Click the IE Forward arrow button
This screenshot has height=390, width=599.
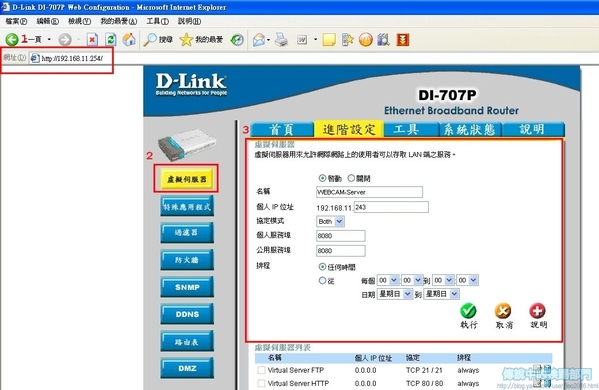(x=65, y=39)
